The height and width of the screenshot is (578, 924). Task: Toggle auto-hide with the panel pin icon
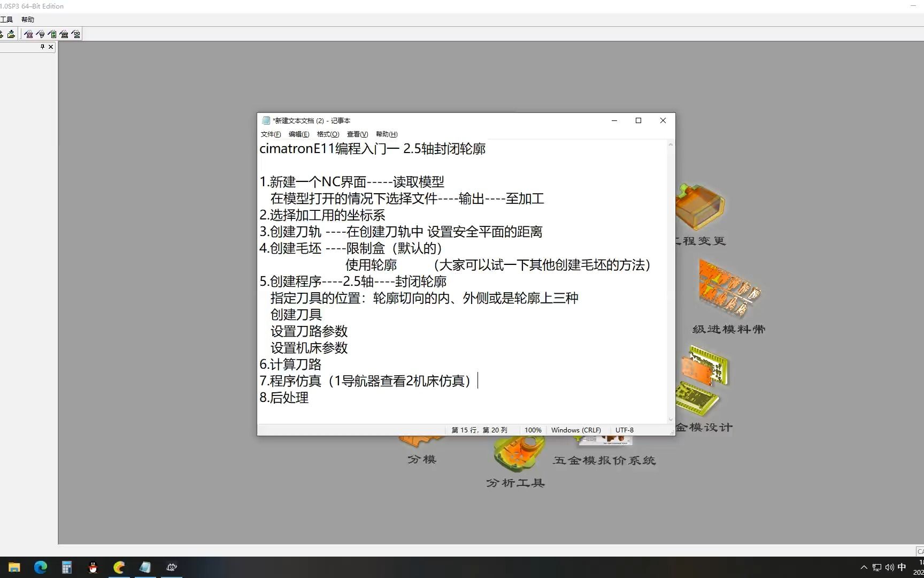(x=42, y=47)
